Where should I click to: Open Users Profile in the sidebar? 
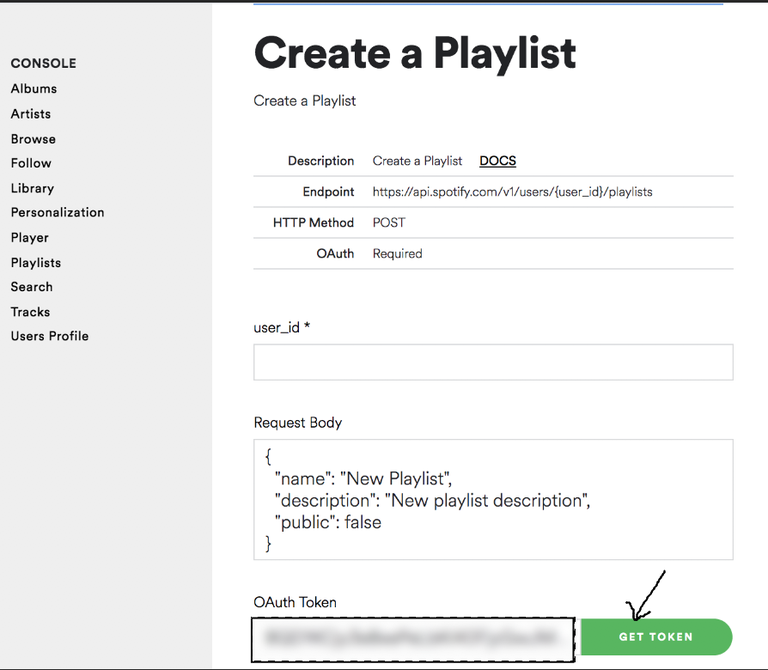pos(50,336)
